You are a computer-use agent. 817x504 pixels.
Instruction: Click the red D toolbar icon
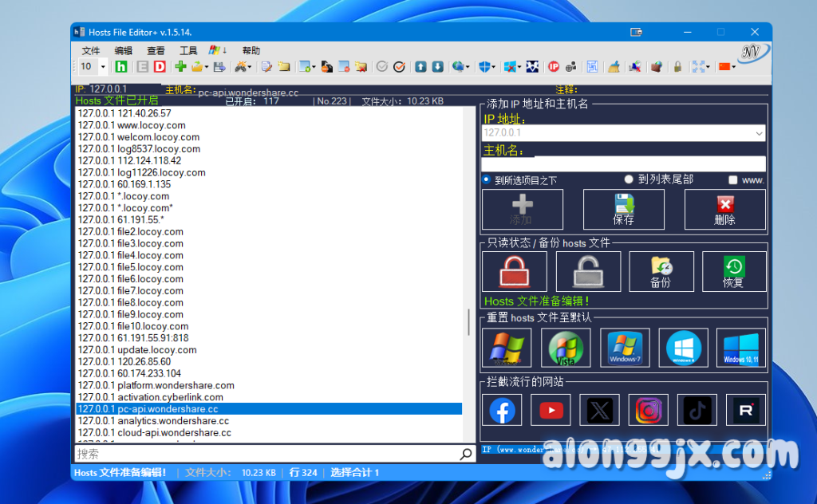[x=160, y=67]
